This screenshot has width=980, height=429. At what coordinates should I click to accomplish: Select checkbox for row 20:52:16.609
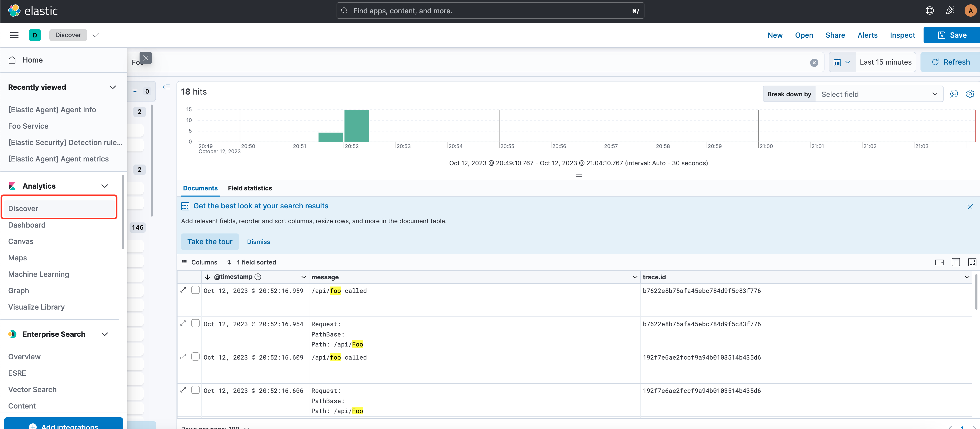[x=195, y=356]
